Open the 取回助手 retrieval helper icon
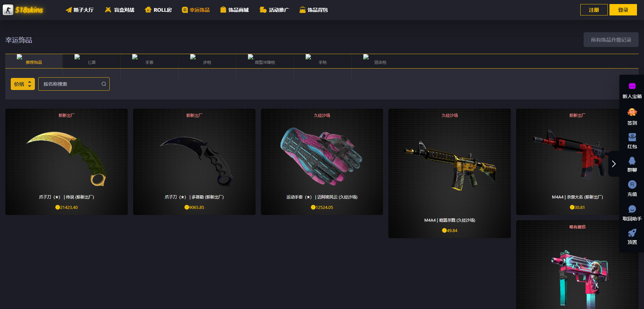Screen dimensions: 644x309 pos(632,209)
